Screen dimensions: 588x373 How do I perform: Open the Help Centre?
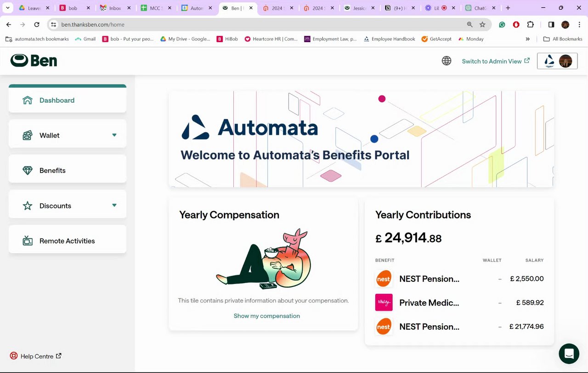pyautogui.click(x=36, y=356)
